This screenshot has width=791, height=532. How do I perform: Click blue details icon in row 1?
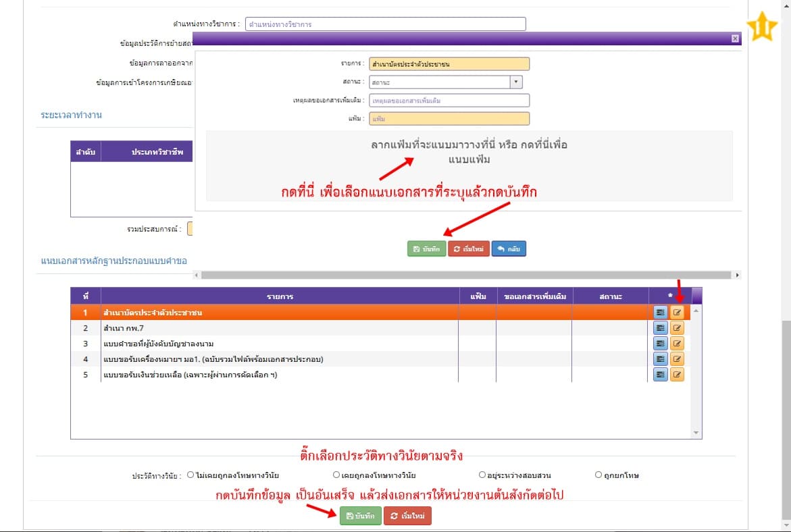(661, 312)
